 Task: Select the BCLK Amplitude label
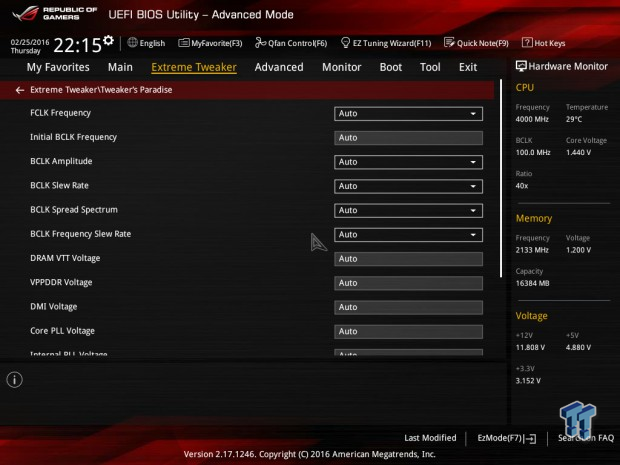tap(61, 161)
